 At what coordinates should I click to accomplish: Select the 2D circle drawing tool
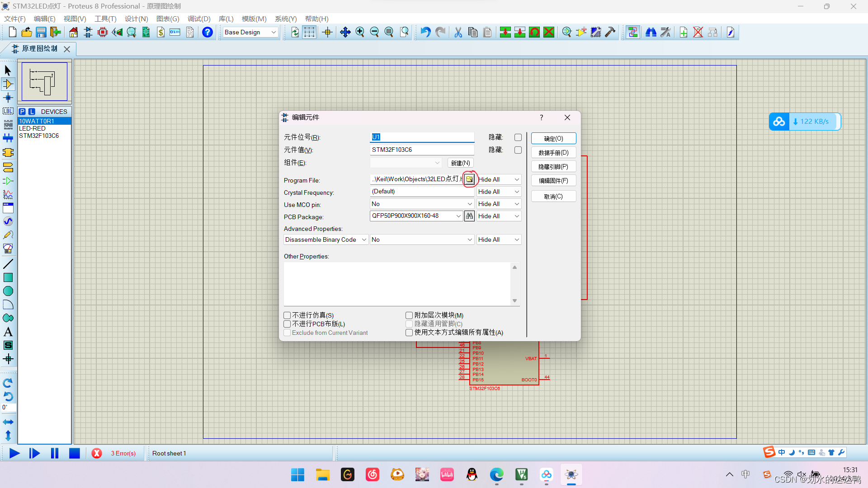pyautogui.click(x=8, y=291)
